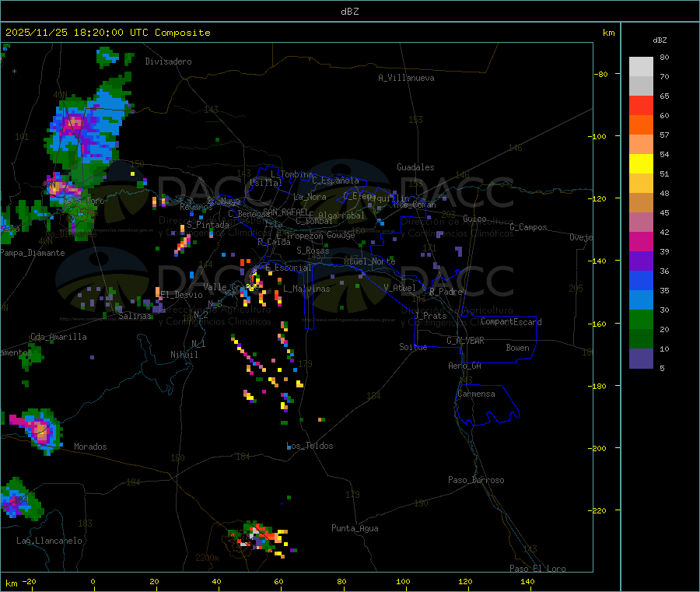
Task: Click the R_Padre map label
Action: coord(446,292)
